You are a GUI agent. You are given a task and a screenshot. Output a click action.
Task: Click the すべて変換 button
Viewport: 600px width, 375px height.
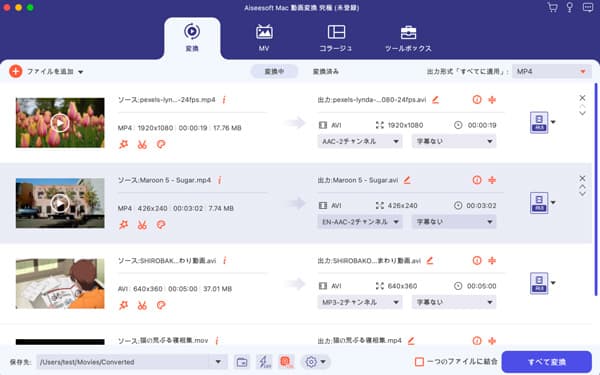pos(546,362)
